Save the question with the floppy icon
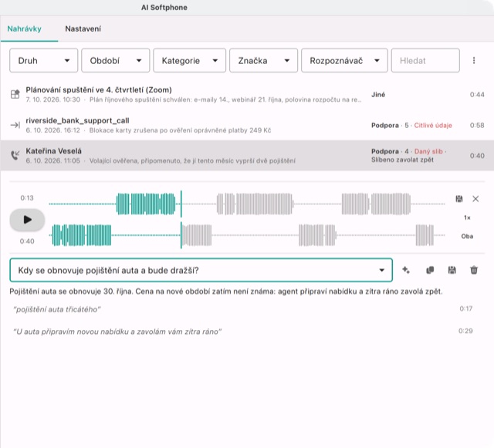494x448 pixels. [452, 270]
